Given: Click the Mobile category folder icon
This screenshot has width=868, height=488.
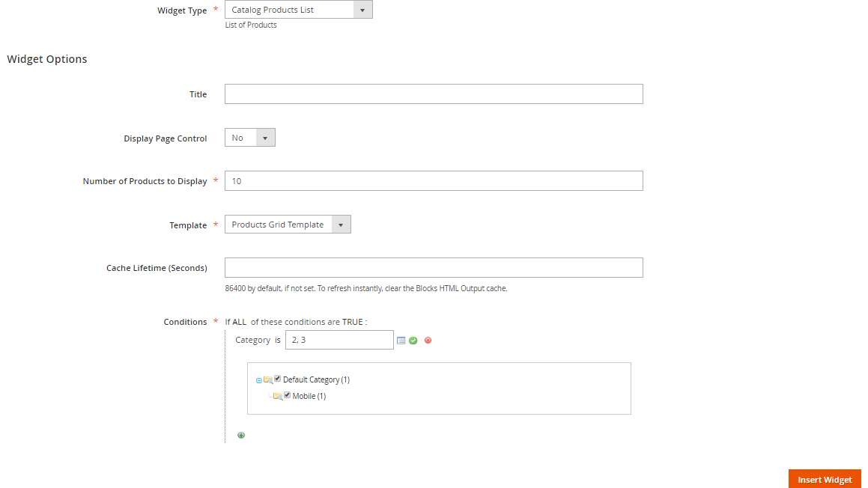Looking at the screenshot, I should click(278, 396).
